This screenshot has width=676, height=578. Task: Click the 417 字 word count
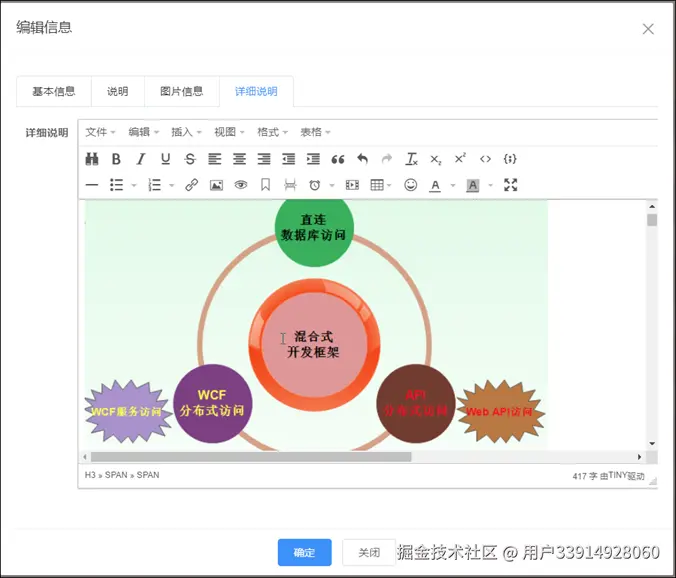[x=585, y=476]
